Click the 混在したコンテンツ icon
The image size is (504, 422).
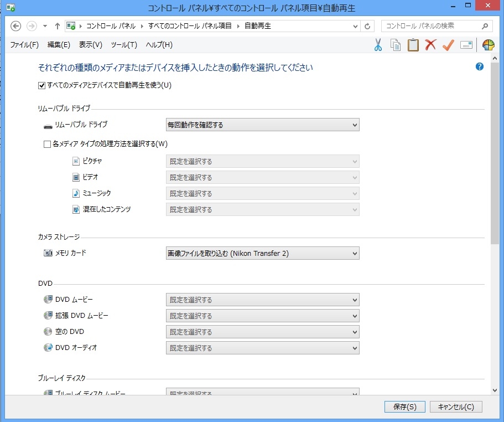76,209
